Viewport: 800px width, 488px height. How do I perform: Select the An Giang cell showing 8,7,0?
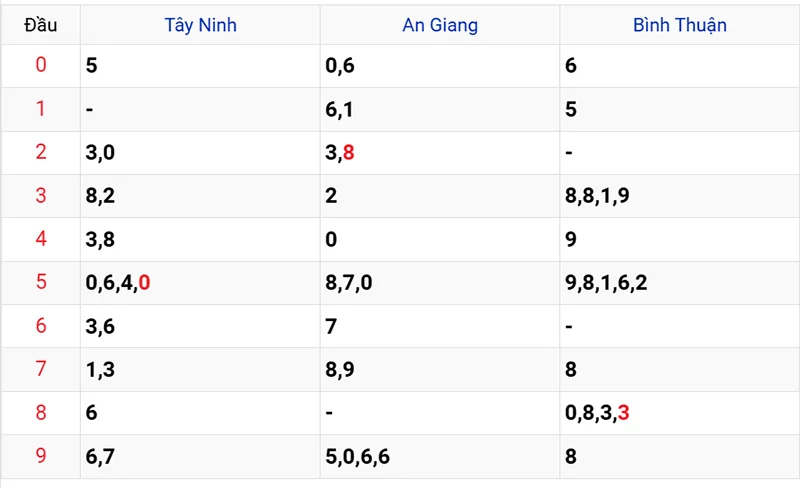pos(349,283)
